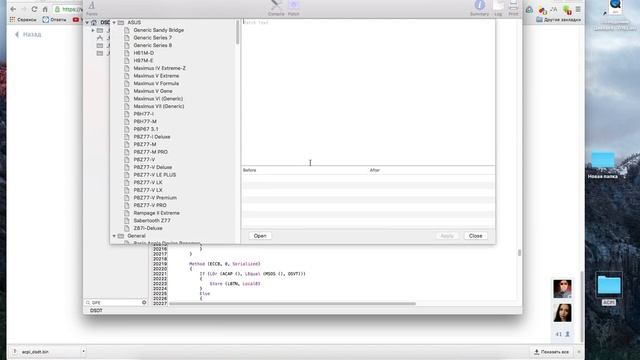Screen dimensions: 640x360
Task: Click the Open button in patch dialog
Action: 260,236
